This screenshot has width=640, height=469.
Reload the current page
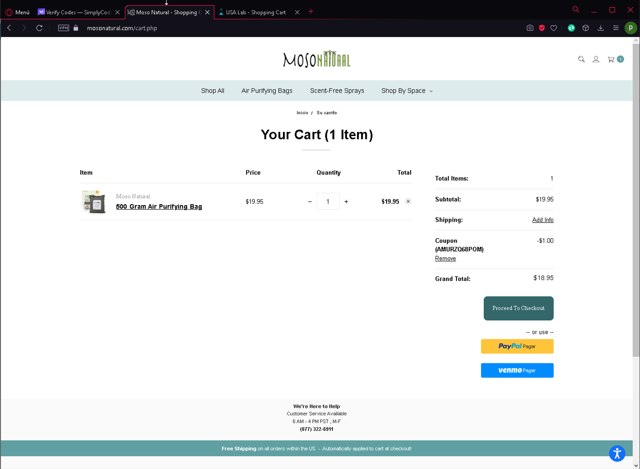[x=39, y=28]
